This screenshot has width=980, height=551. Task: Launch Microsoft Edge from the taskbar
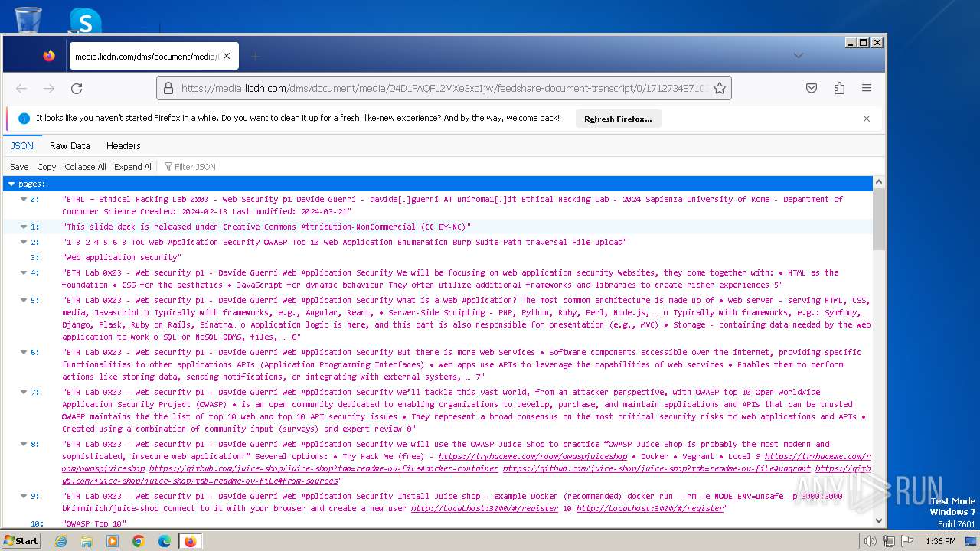tap(165, 541)
